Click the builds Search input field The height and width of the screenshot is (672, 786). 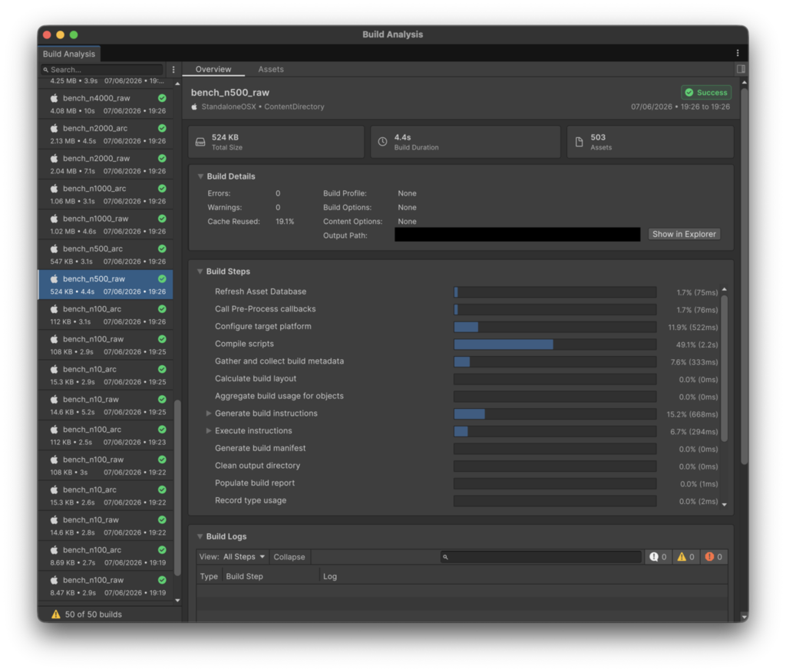102,70
